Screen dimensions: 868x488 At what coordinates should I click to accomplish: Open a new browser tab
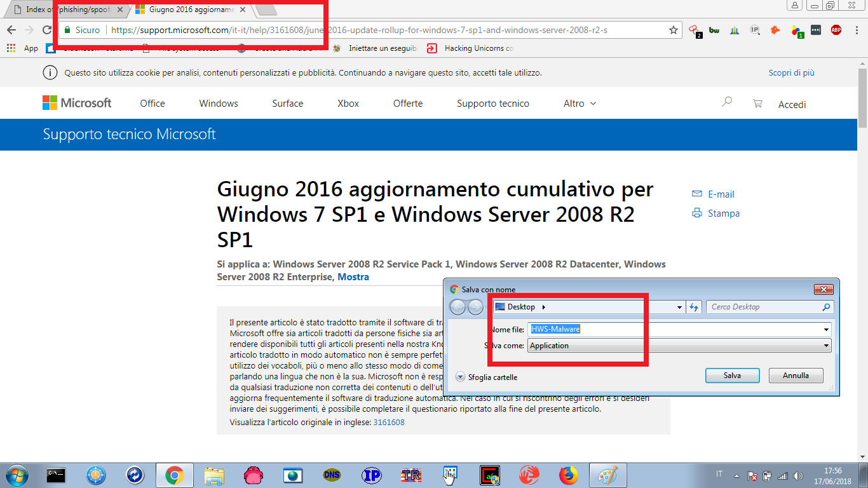(265, 10)
